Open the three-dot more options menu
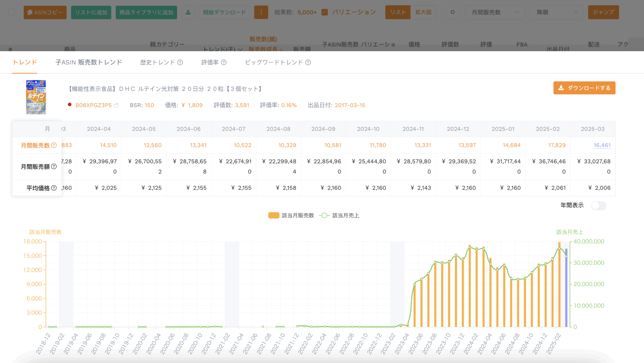 [x=261, y=12]
